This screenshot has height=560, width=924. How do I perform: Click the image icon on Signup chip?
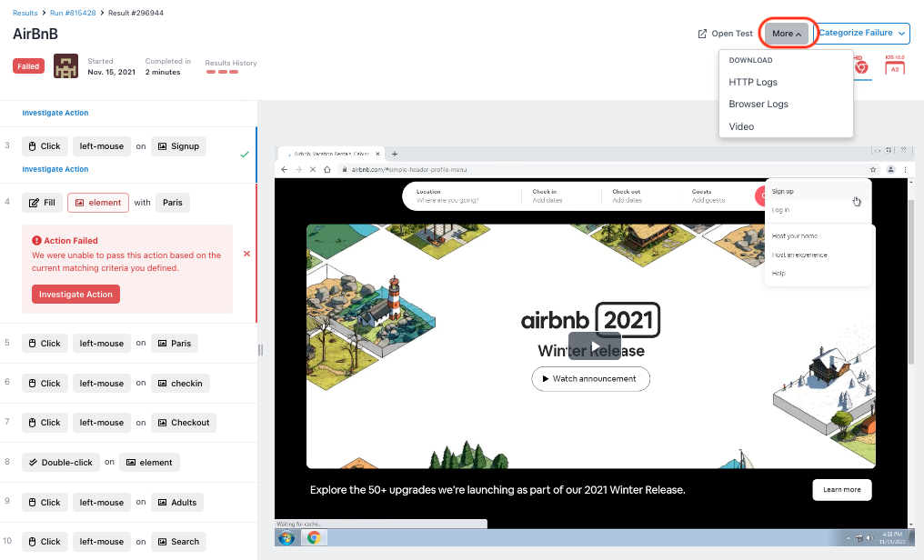[x=162, y=146]
